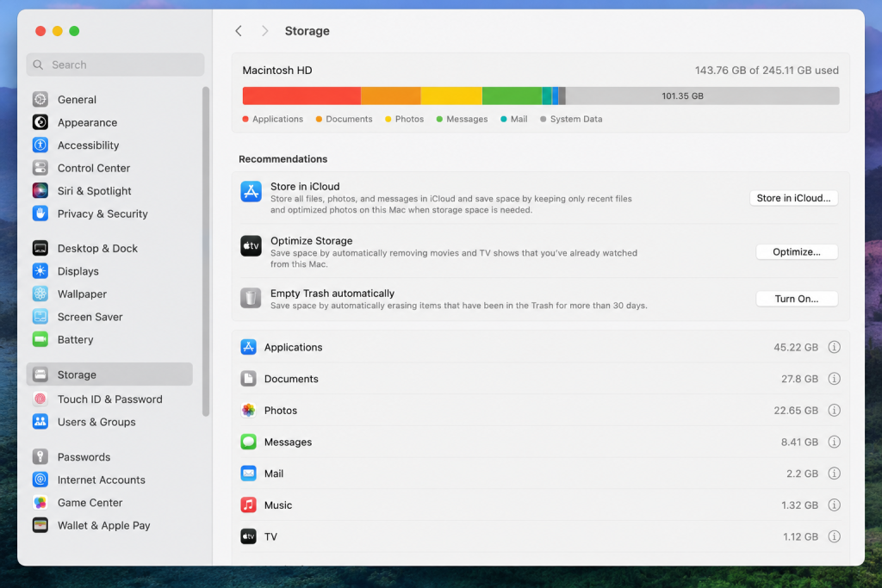Click the Documents icon in list
Image resolution: width=882 pixels, height=588 pixels.
coord(249,379)
